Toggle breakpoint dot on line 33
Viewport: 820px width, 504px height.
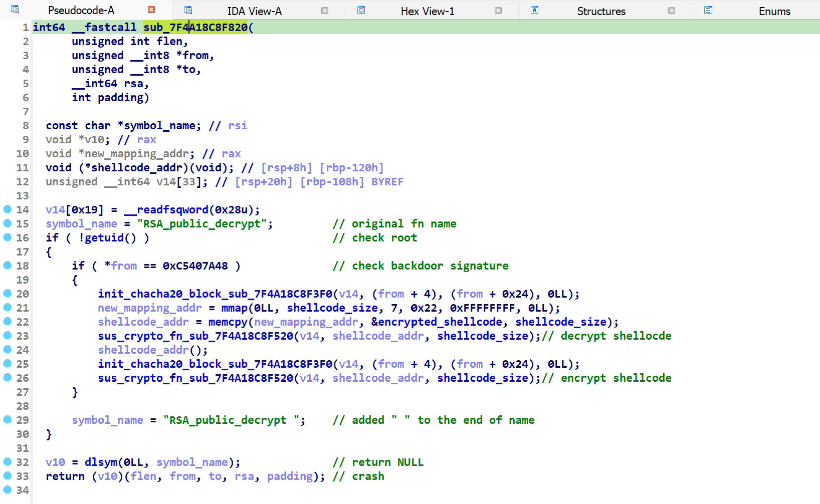[7, 475]
